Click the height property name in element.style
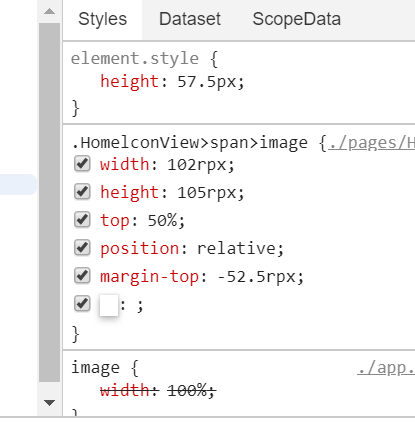Viewport: 415px width, 424px height. [x=129, y=82]
